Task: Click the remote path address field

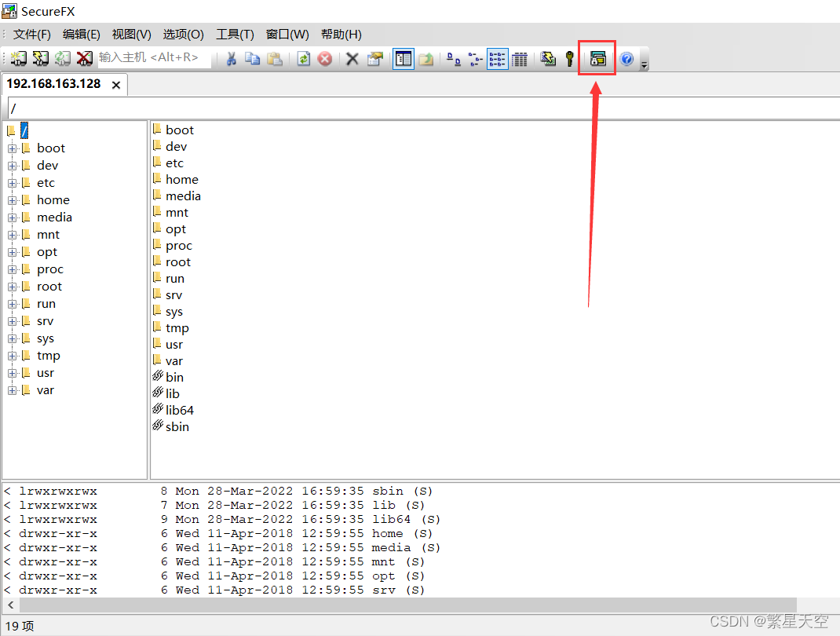Action: [x=423, y=109]
